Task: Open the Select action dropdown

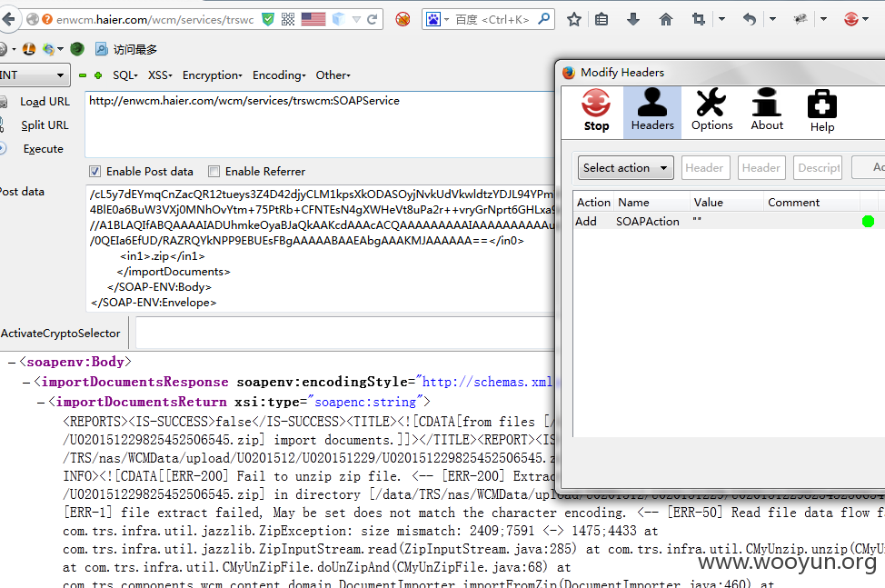Action: pos(625,167)
